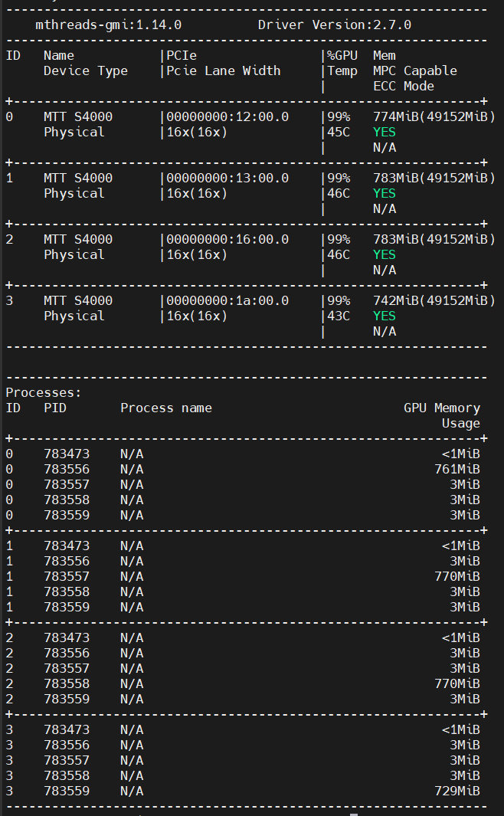
Task: Click PCIe address 00000000:16:00.0
Action: coord(227,239)
